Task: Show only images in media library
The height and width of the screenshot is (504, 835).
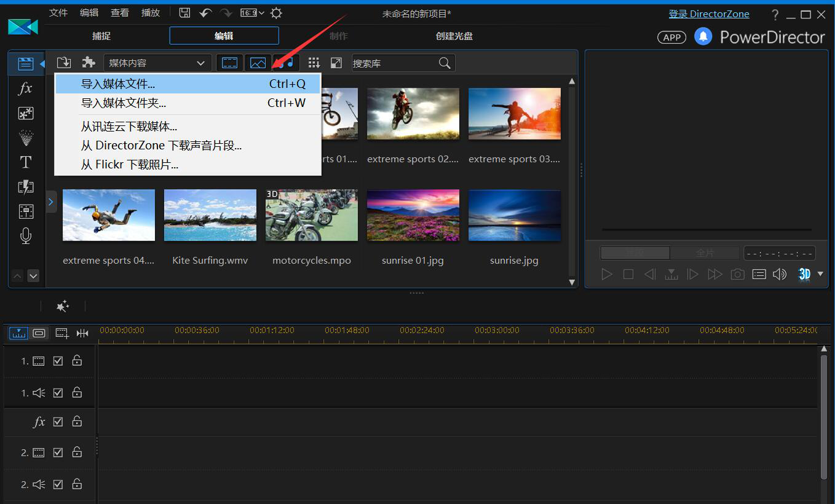Action: point(258,63)
